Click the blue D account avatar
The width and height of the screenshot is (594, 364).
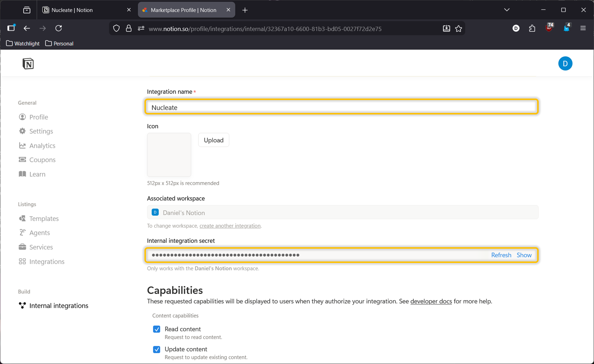point(565,64)
